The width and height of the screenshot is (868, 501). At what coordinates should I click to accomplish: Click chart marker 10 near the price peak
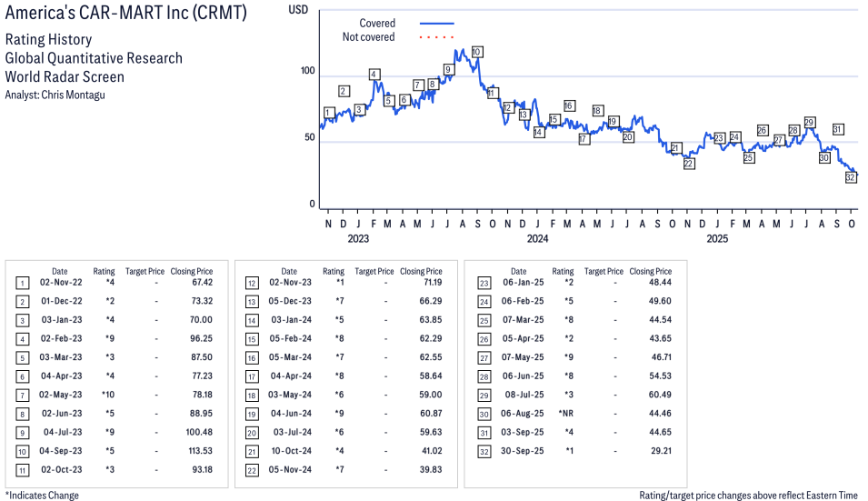click(476, 52)
